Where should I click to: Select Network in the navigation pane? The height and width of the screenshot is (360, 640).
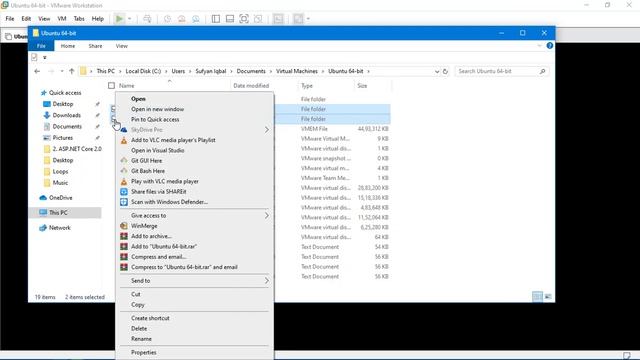60,228
